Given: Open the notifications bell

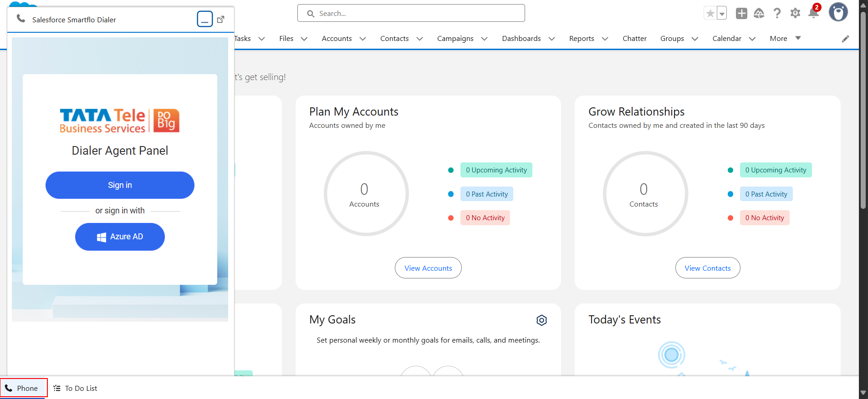Looking at the screenshot, I should coord(813,13).
